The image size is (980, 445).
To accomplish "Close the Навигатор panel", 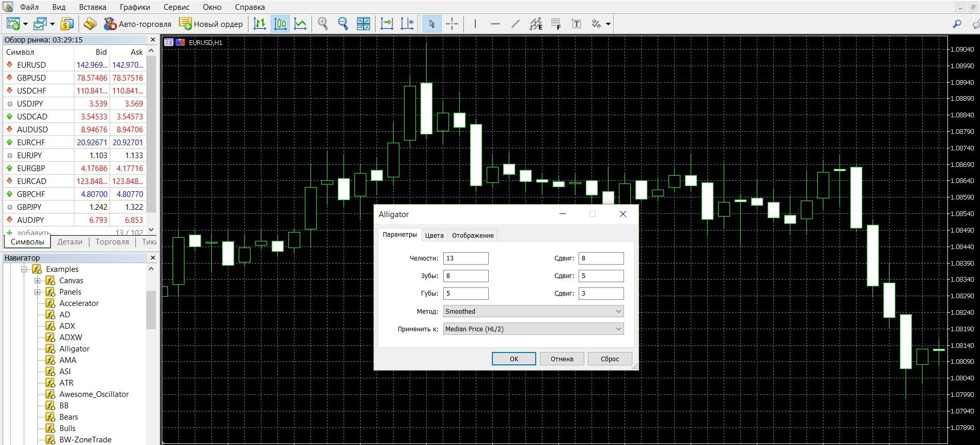I will click(x=152, y=257).
